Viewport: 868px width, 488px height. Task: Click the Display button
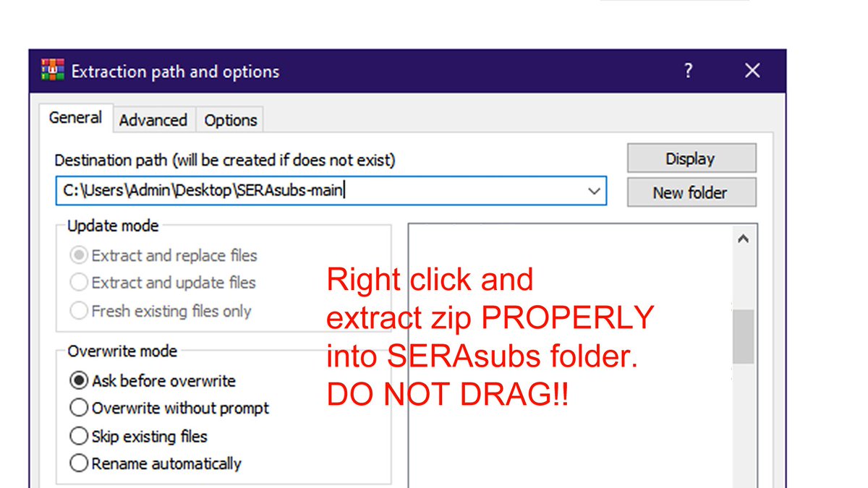click(x=691, y=158)
